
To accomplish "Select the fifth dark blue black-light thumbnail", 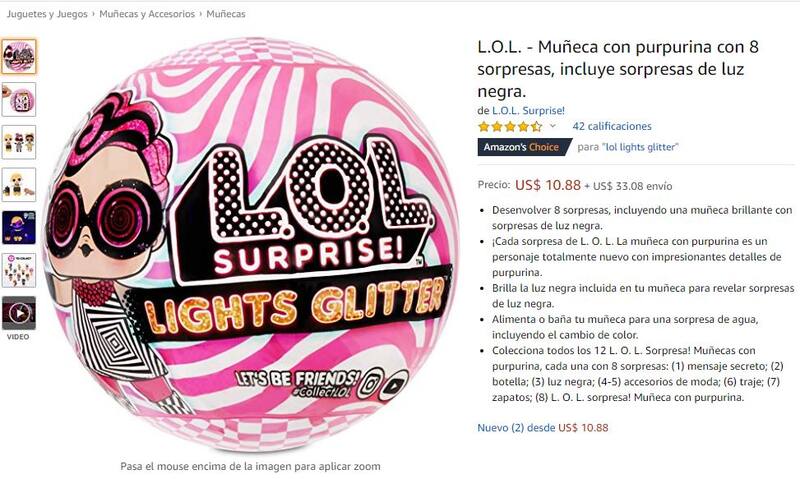I will point(18,228).
